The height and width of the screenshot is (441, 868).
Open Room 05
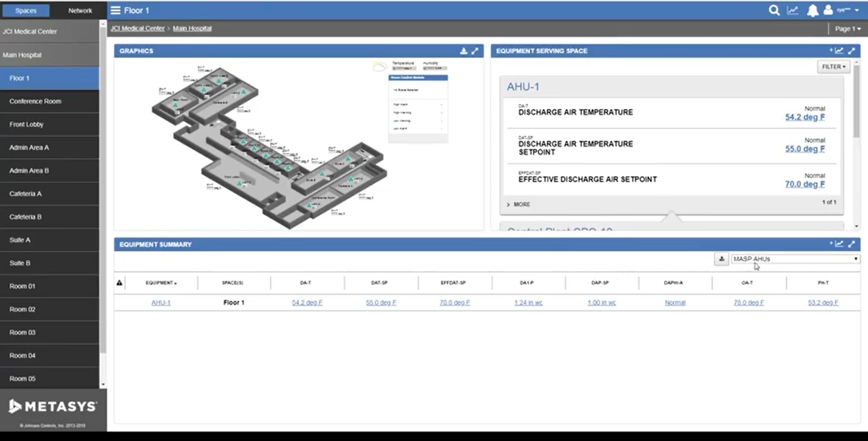point(50,378)
